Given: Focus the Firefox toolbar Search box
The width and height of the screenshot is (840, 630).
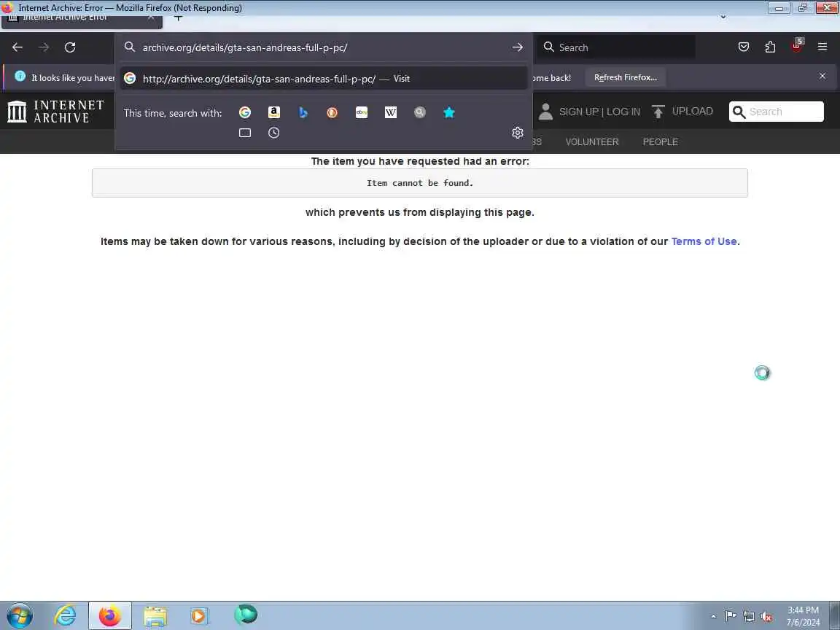Looking at the screenshot, I should click(616, 47).
